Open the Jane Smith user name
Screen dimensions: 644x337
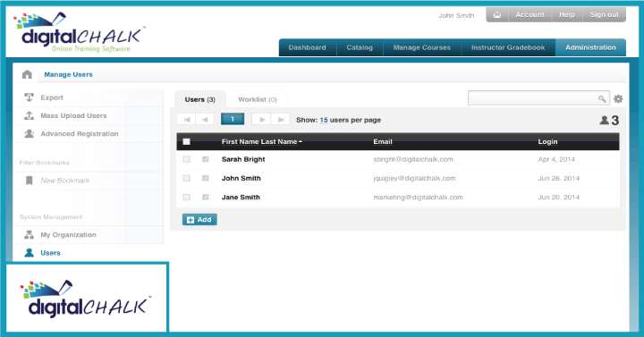click(241, 197)
